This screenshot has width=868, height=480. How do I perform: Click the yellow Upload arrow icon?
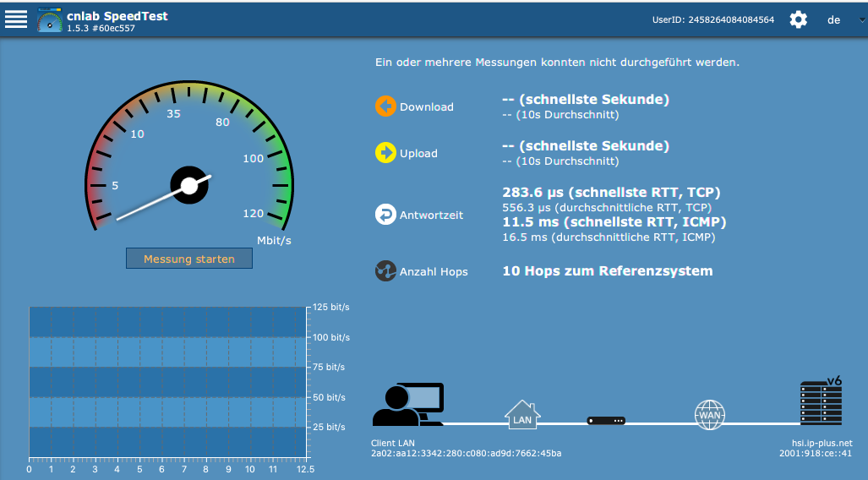point(385,153)
